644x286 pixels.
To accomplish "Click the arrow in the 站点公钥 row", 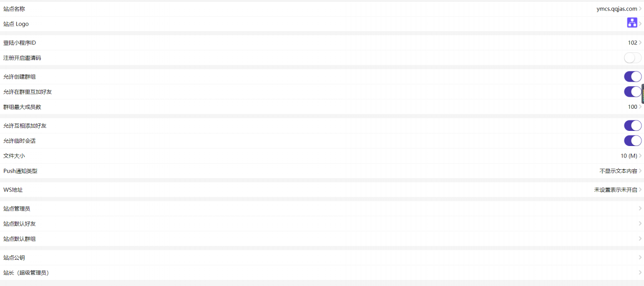I will (640, 258).
